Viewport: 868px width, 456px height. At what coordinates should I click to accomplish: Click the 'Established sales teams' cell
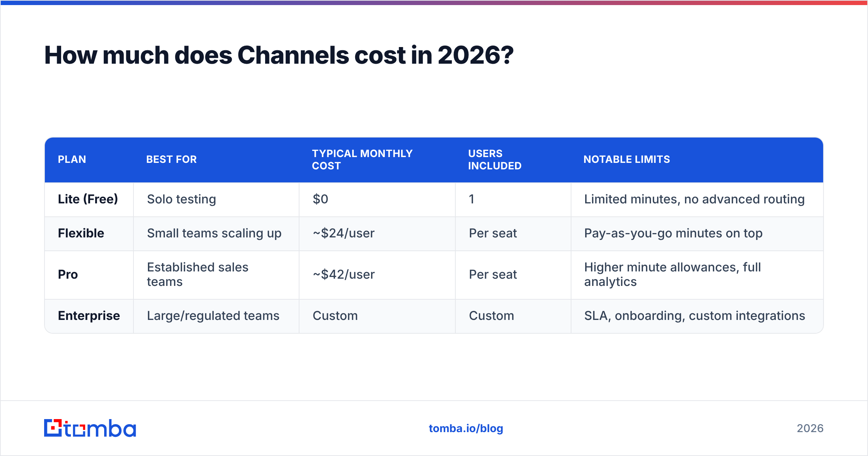(216, 275)
